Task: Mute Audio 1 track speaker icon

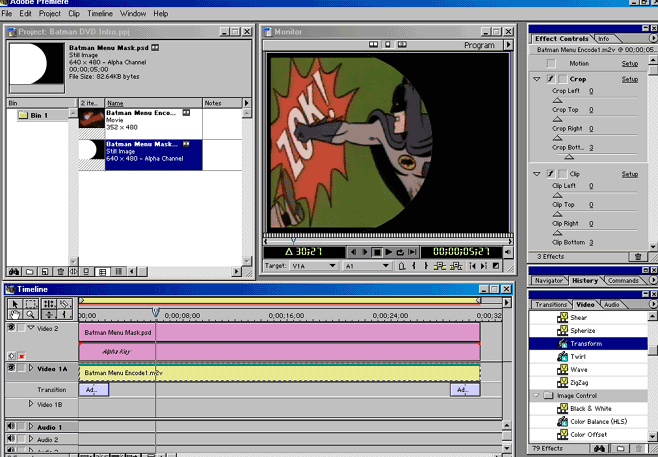Action: (x=11, y=426)
